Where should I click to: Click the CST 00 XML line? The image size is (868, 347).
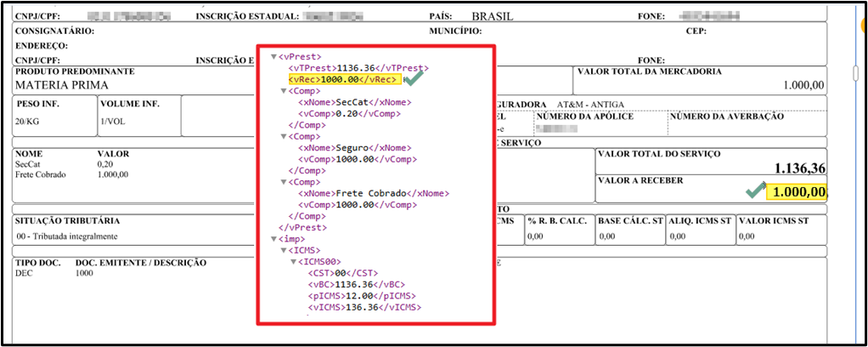click(343, 273)
